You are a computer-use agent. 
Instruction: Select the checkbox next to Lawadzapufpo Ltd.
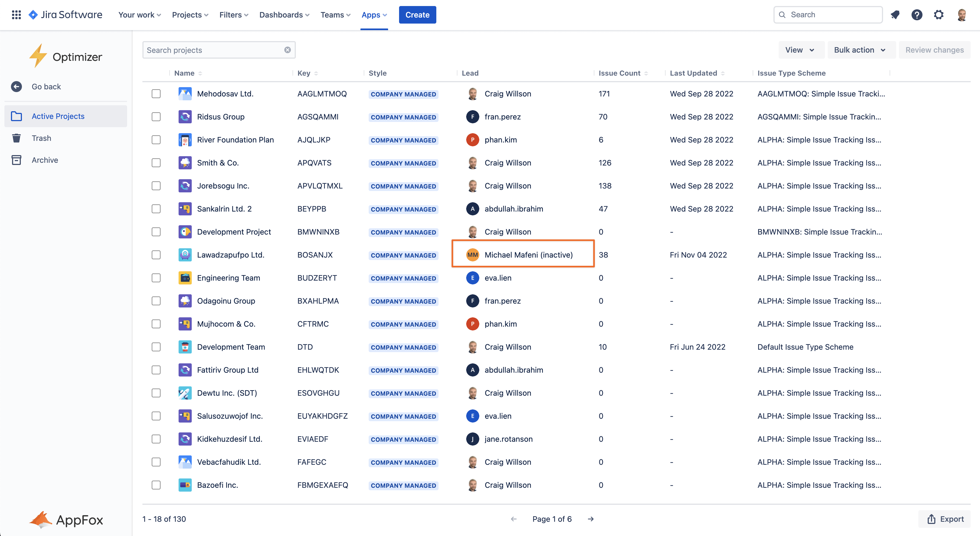point(156,255)
